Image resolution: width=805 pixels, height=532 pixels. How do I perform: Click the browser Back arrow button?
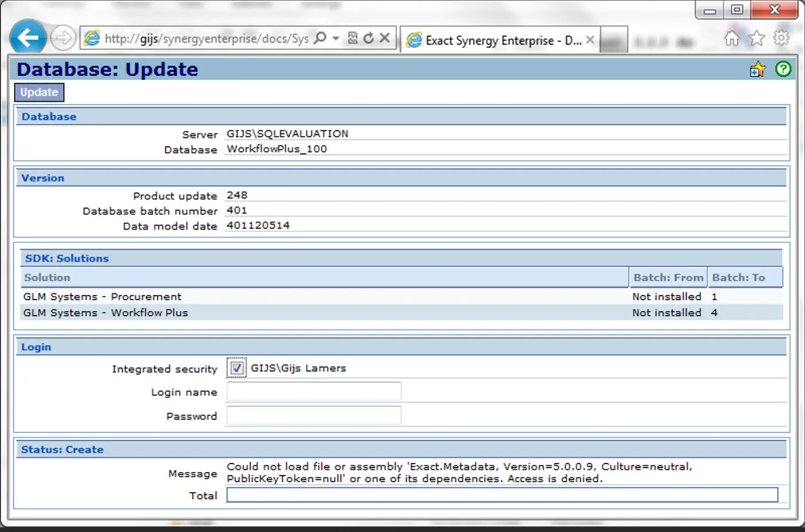(x=28, y=38)
